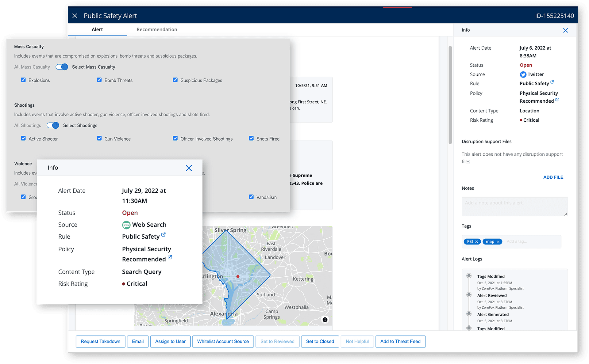Uncheck the Vandalism checkbox
The image size is (589, 364).
coord(251,197)
